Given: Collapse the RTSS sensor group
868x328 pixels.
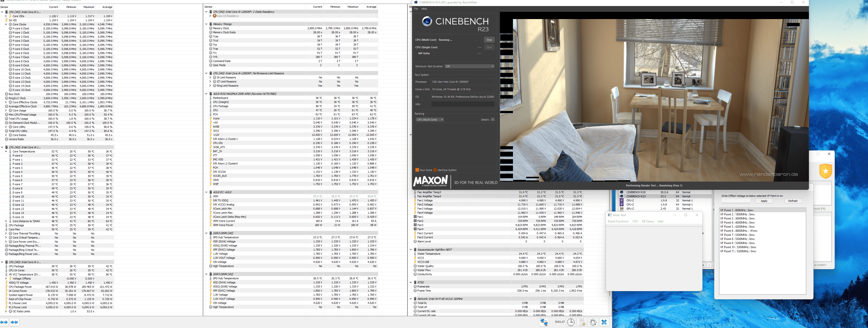Looking at the screenshot, I should point(411,282).
